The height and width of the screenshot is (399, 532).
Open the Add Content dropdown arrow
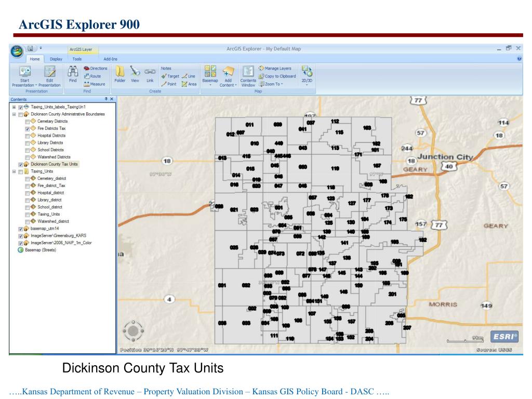236,85
